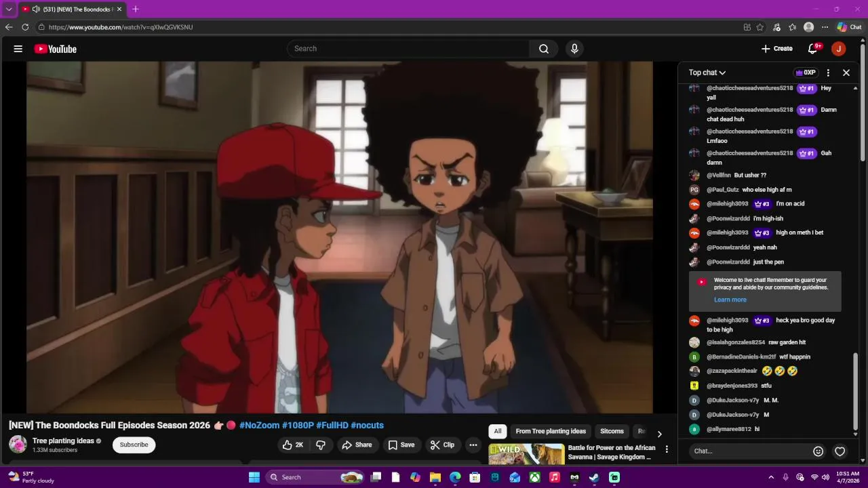Open the J account avatar menu
Viewport: 868px width, 488px height.
839,49
